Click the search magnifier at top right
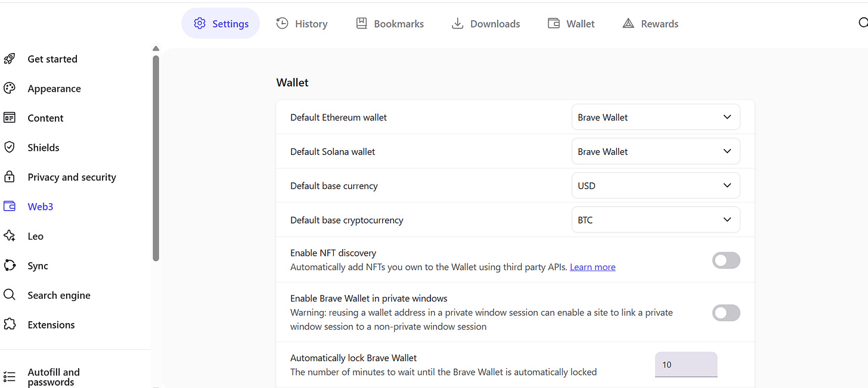Image resolution: width=868 pixels, height=388 pixels. click(x=863, y=23)
